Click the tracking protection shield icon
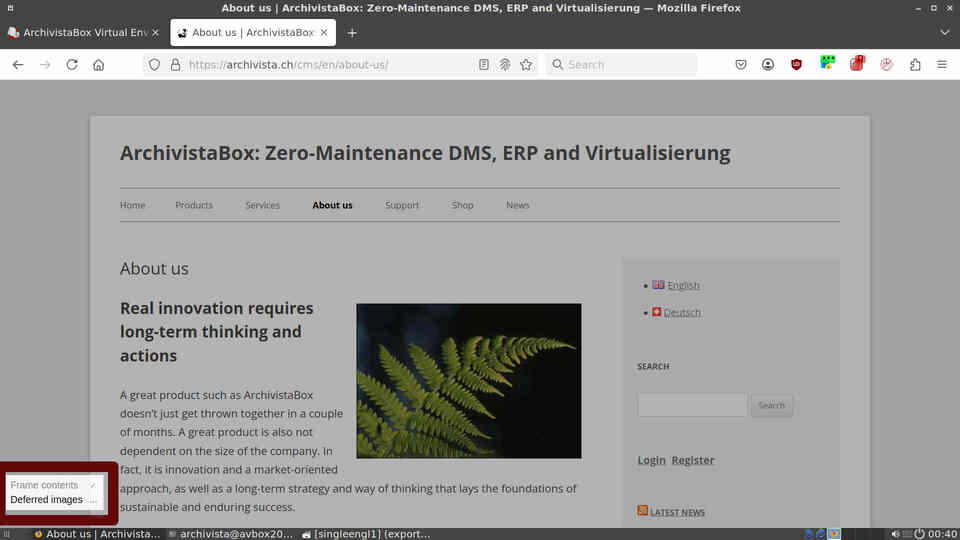The height and width of the screenshot is (540, 960). [154, 64]
